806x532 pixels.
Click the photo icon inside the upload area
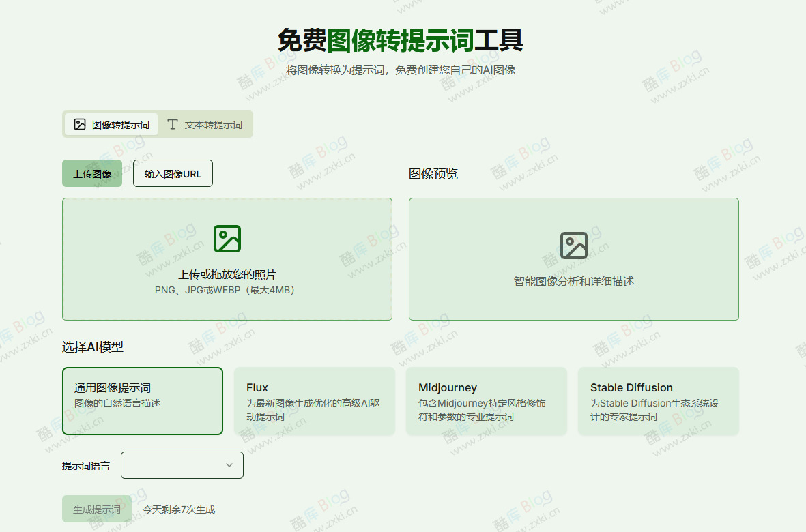[227, 238]
